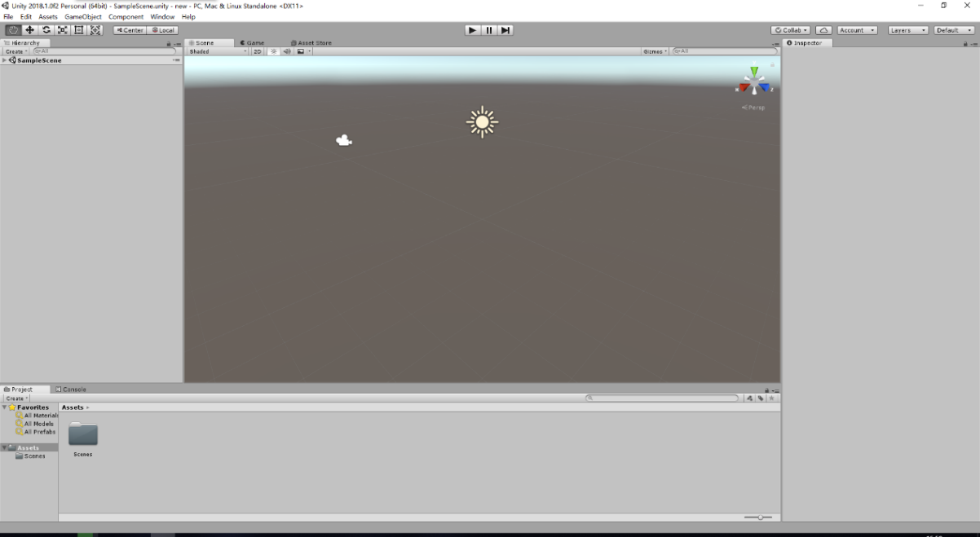Open the Gizmos dropdown

[x=656, y=51]
